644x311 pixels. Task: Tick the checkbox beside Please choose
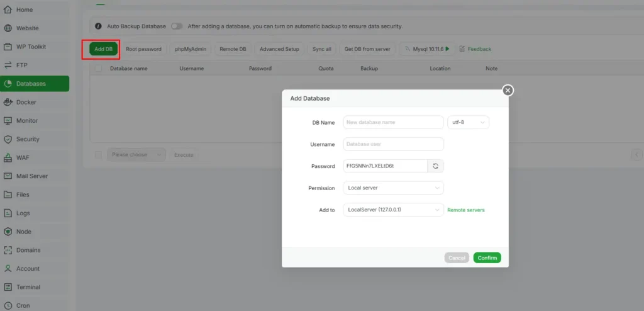(98, 154)
